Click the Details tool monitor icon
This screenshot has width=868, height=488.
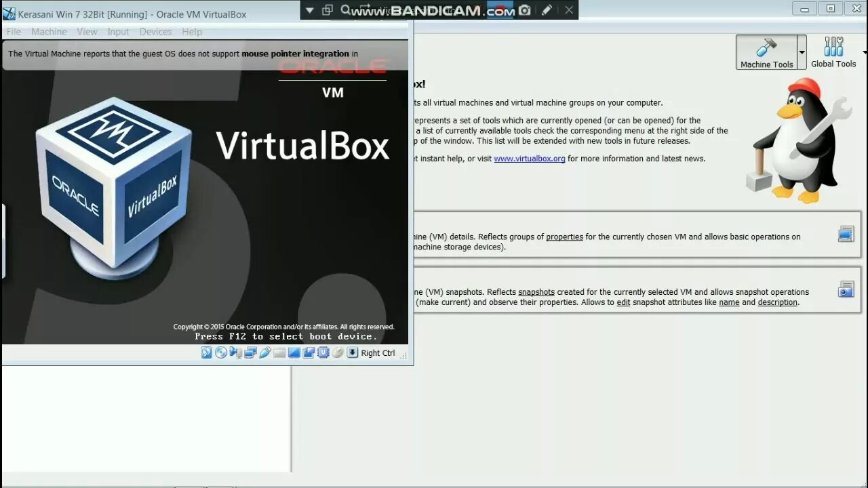(x=846, y=235)
